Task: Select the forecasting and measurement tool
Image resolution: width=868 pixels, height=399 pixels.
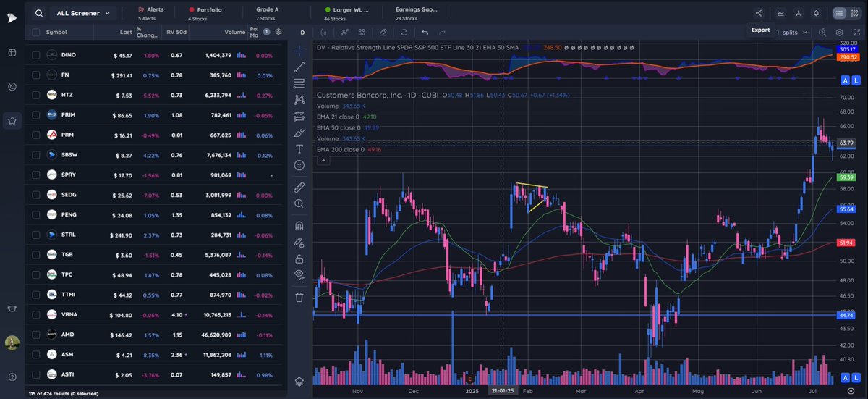Action: [299, 116]
